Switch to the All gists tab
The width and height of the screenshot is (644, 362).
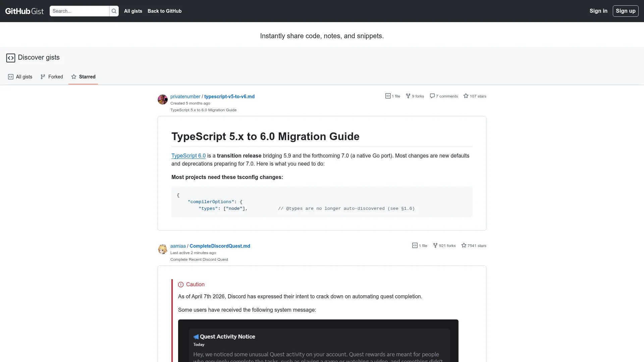point(20,77)
